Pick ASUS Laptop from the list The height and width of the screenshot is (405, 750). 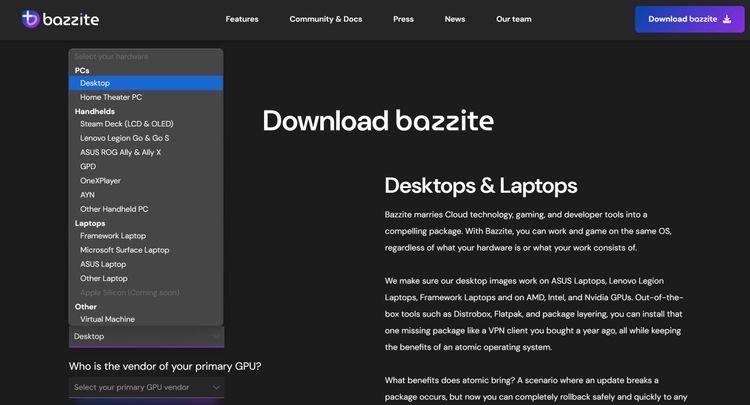[x=146, y=264]
